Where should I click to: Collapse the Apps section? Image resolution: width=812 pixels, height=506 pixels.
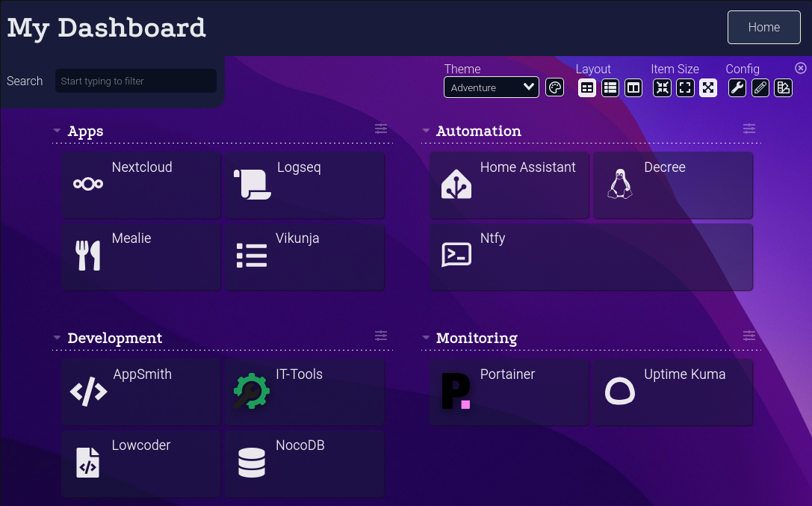(x=57, y=129)
